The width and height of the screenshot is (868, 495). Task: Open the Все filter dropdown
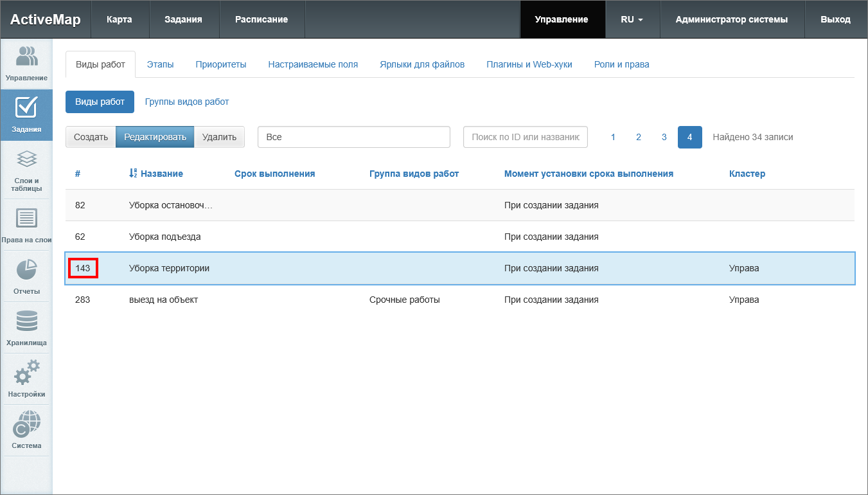[x=353, y=137]
